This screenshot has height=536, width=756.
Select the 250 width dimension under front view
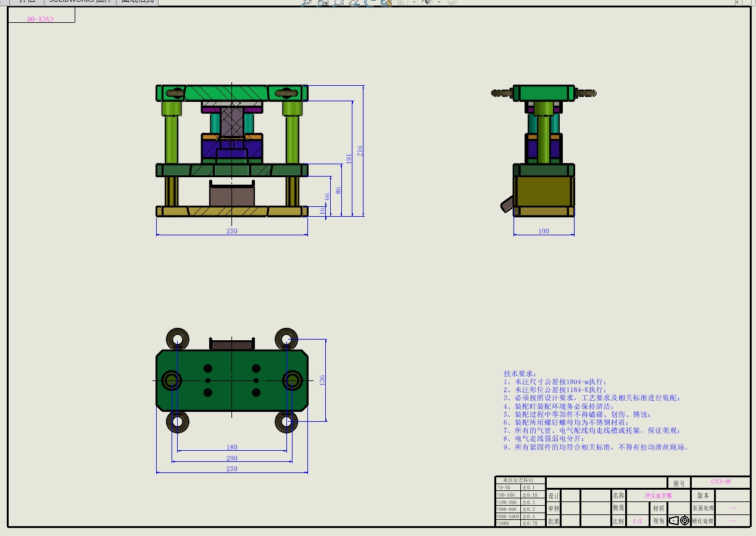point(231,232)
